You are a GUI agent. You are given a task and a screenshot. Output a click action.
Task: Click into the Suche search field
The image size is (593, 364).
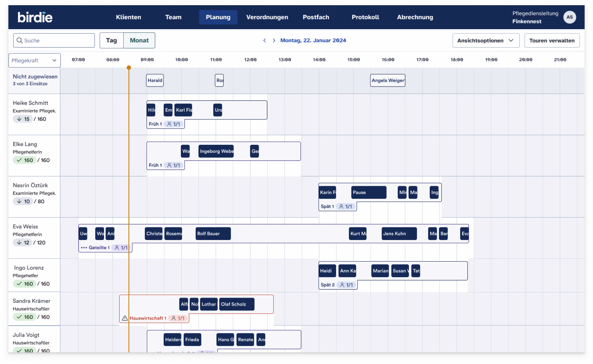coord(57,40)
